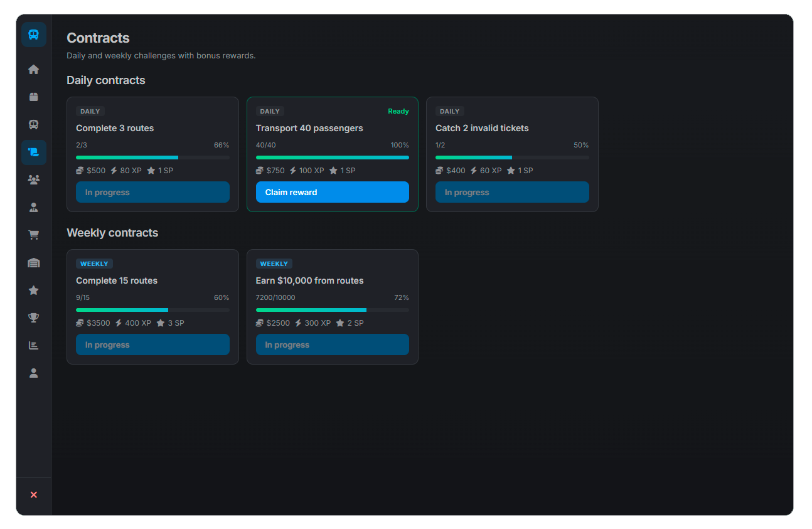Open the box package sidebar icon

(x=34, y=97)
